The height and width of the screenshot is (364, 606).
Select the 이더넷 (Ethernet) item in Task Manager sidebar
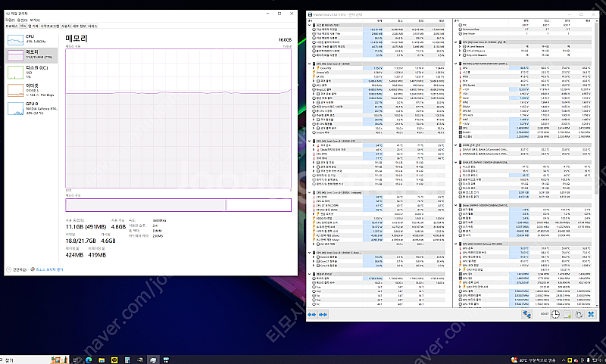(32, 90)
